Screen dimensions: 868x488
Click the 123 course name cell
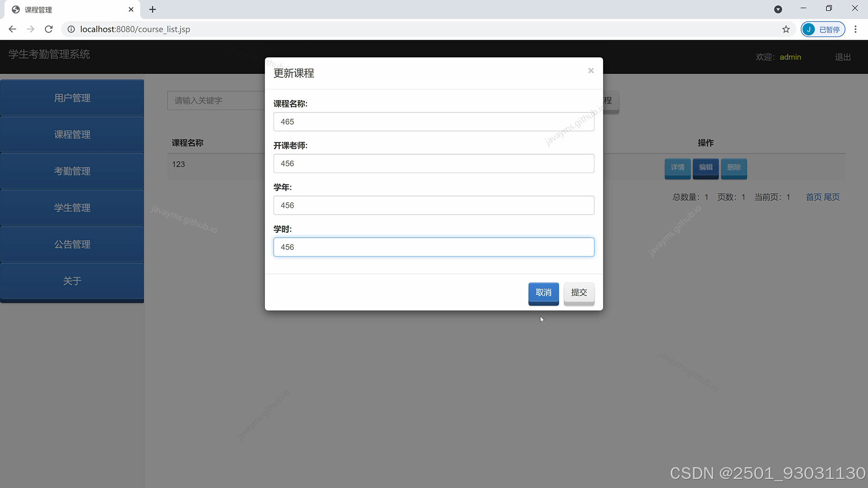tap(178, 164)
